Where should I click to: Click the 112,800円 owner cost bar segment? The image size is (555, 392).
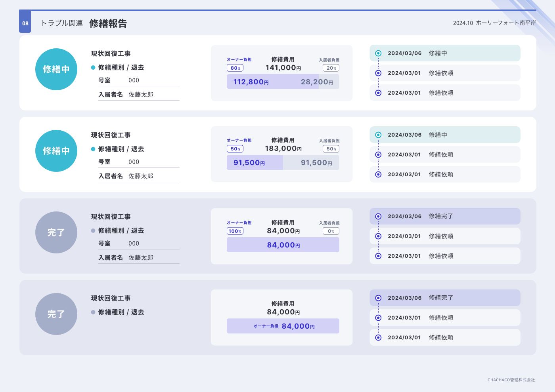(x=272, y=82)
